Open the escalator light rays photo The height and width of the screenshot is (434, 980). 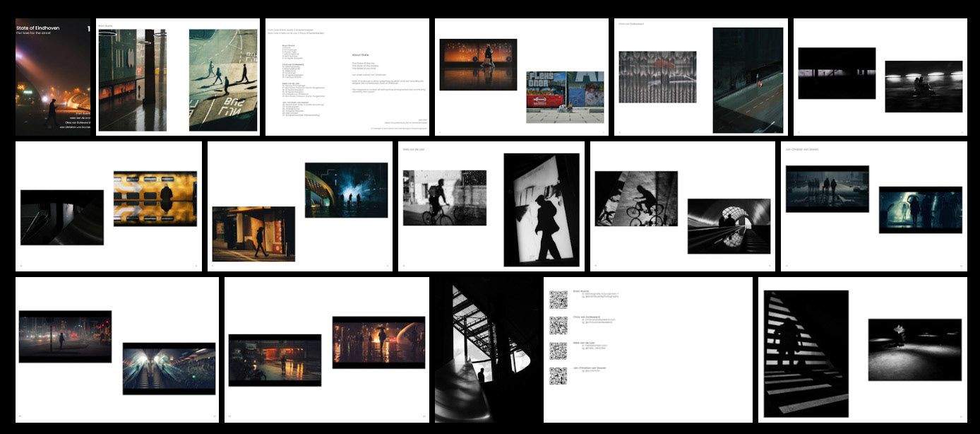(x=169, y=368)
